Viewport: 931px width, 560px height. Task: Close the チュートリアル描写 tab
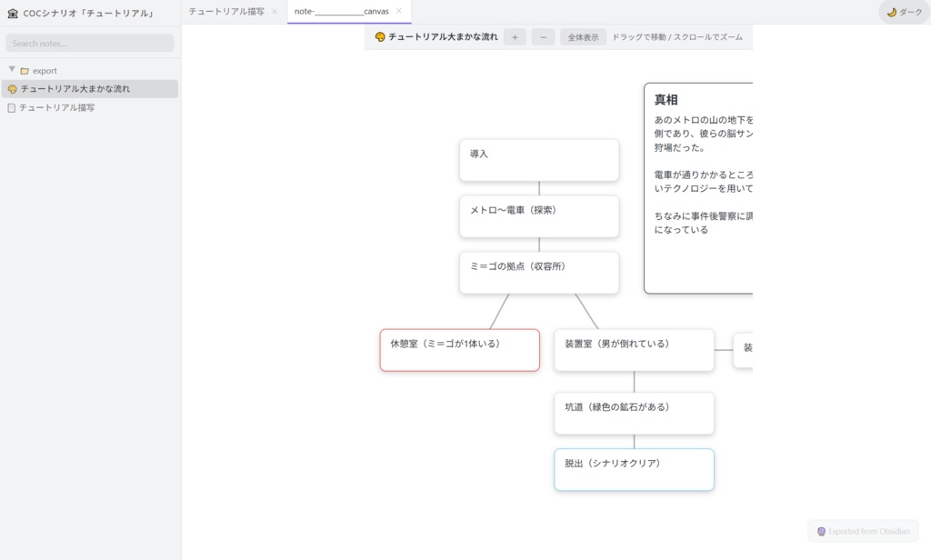(x=275, y=12)
